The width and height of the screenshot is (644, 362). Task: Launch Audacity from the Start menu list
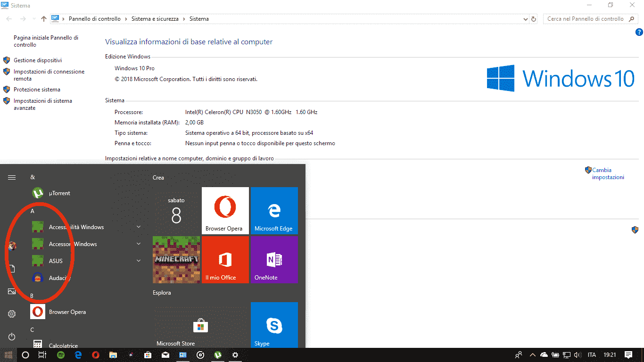click(59, 278)
